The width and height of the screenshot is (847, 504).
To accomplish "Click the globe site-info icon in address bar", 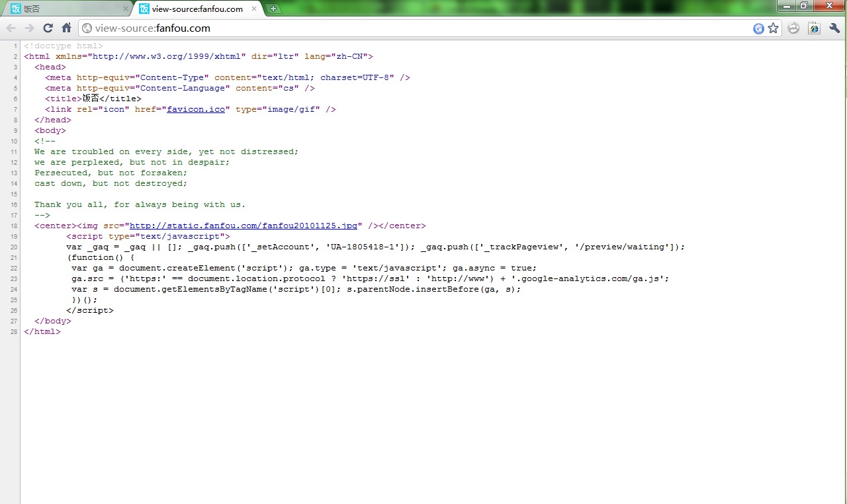I will 86,28.
